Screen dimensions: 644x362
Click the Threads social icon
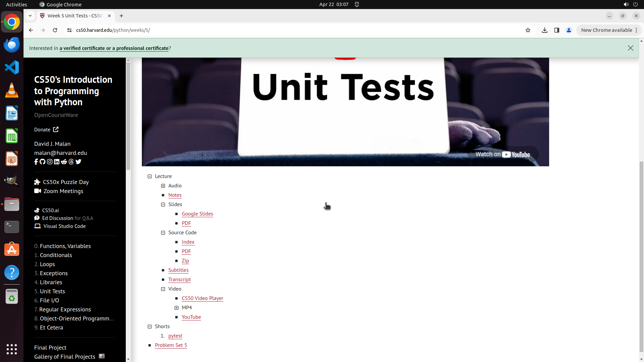click(71, 162)
